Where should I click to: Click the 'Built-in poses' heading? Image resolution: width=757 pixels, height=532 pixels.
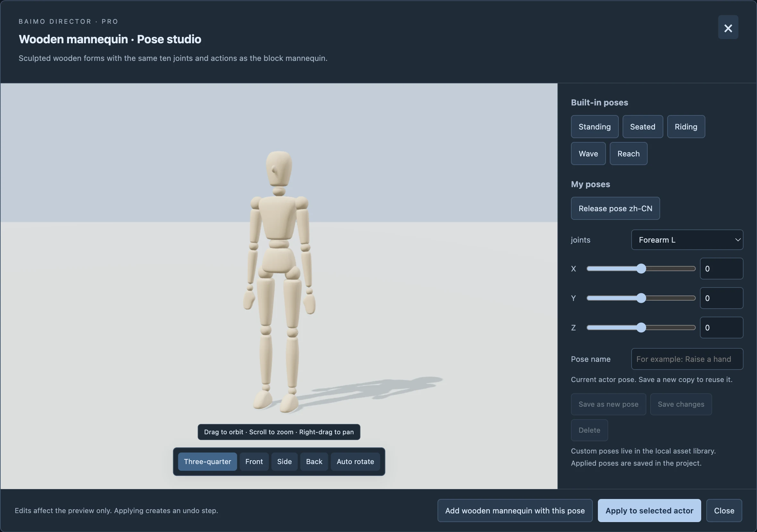point(600,103)
